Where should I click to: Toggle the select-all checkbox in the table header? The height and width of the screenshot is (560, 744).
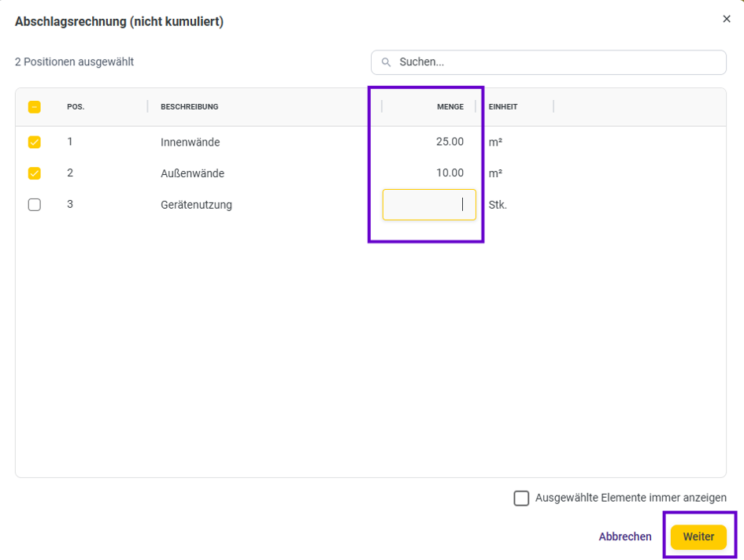click(x=34, y=107)
